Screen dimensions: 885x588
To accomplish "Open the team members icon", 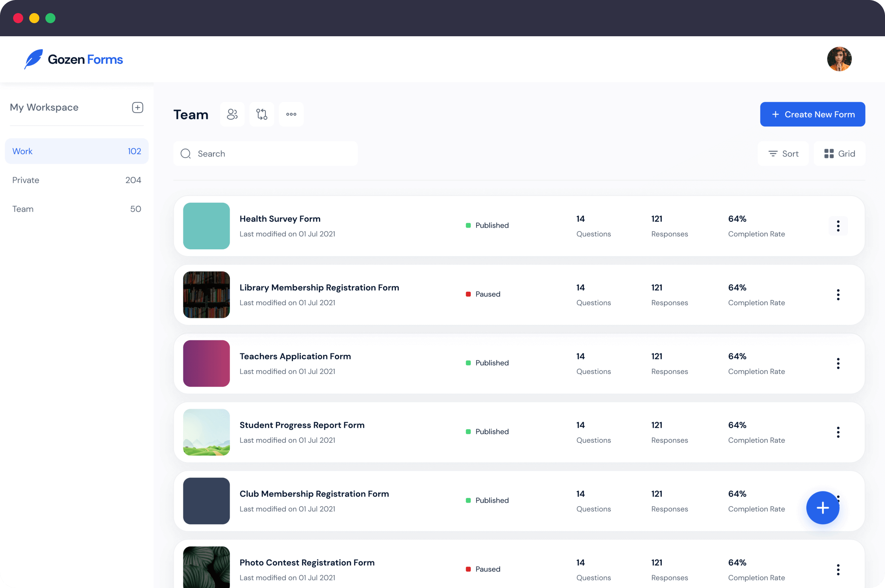I will (233, 113).
